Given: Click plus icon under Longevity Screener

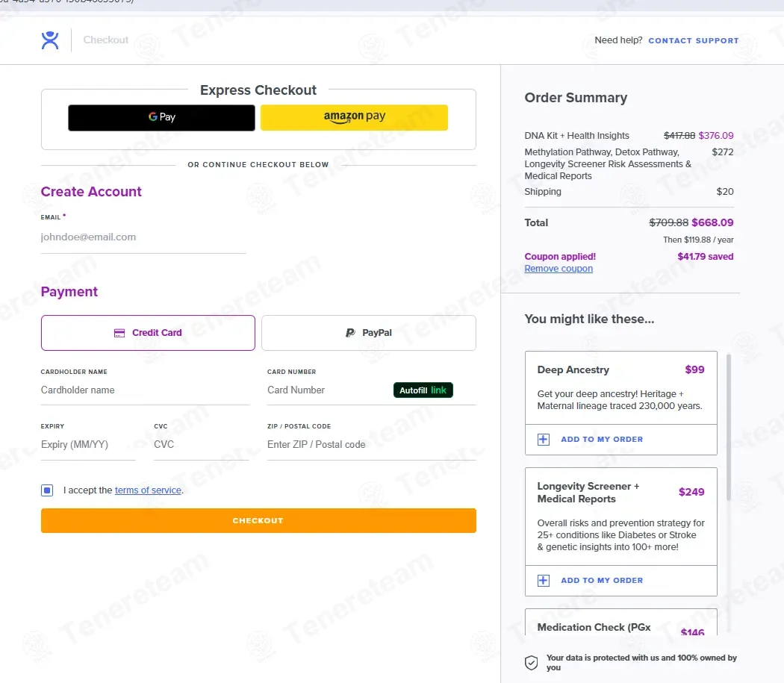Looking at the screenshot, I should pyautogui.click(x=544, y=581).
